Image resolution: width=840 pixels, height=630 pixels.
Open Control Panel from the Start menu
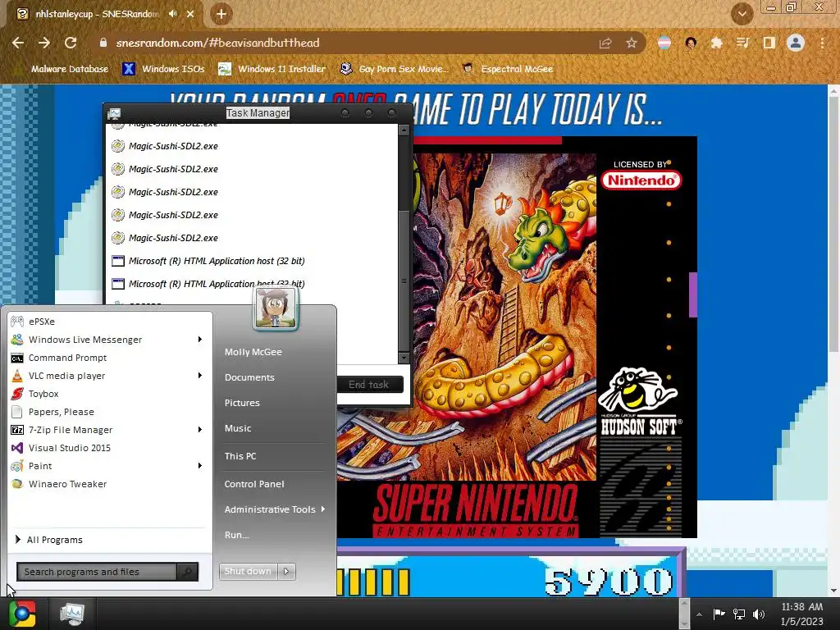point(254,484)
